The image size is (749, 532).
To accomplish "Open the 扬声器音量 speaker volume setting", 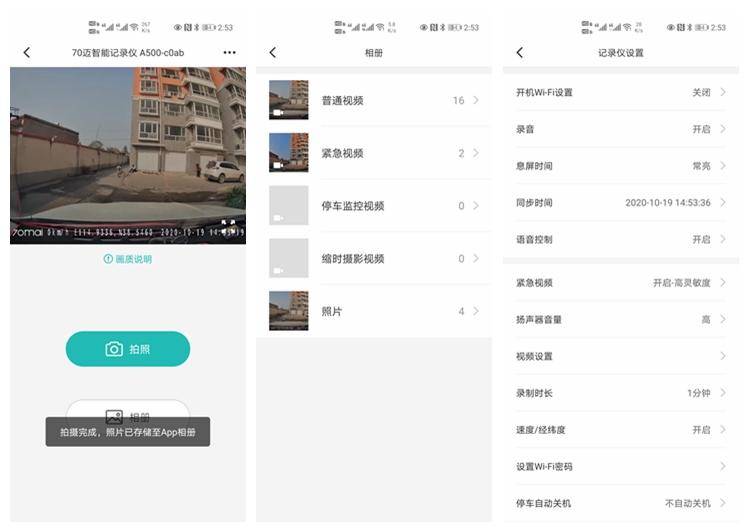I will point(621,319).
